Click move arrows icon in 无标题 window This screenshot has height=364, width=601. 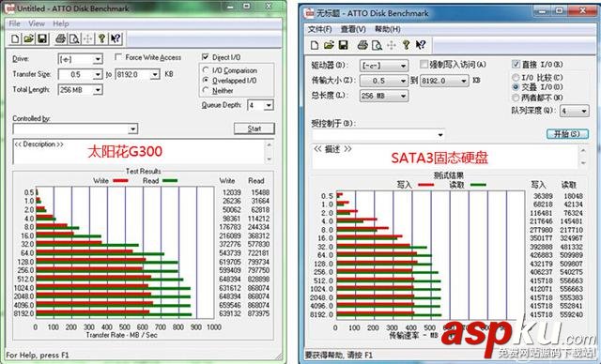coord(392,45)
